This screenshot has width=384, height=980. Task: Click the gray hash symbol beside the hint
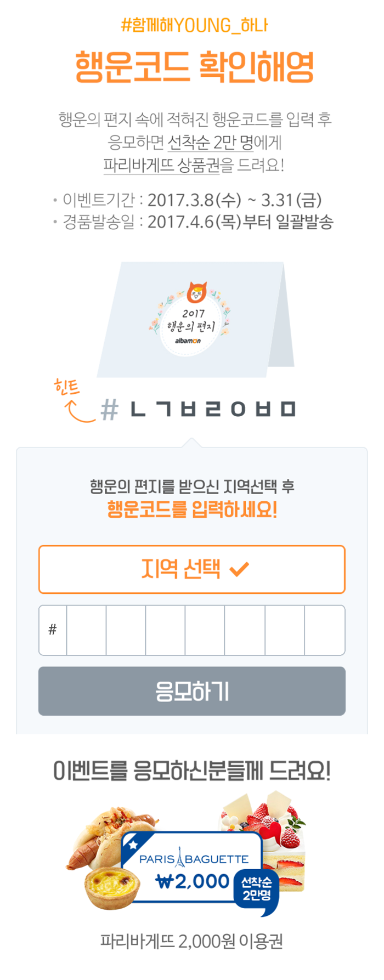[x=110, y=410]
